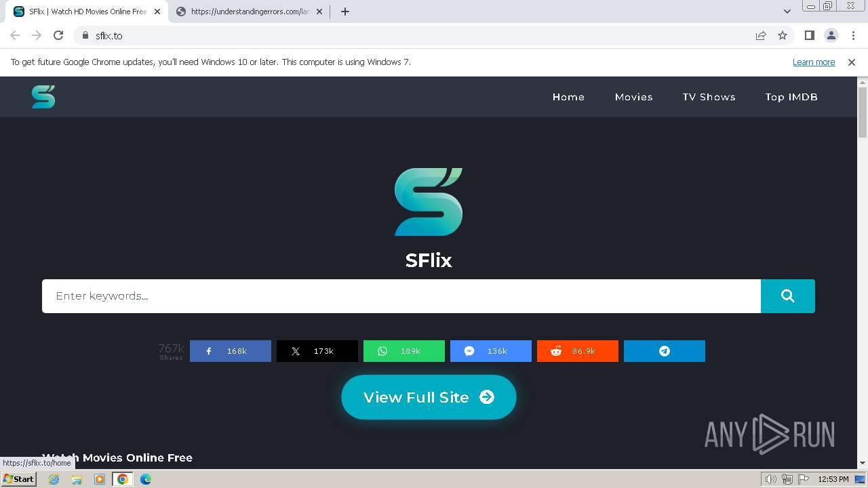Open the Chrome profile icon
The height and width of the screenshot is (488, 868).
point(831,35)
